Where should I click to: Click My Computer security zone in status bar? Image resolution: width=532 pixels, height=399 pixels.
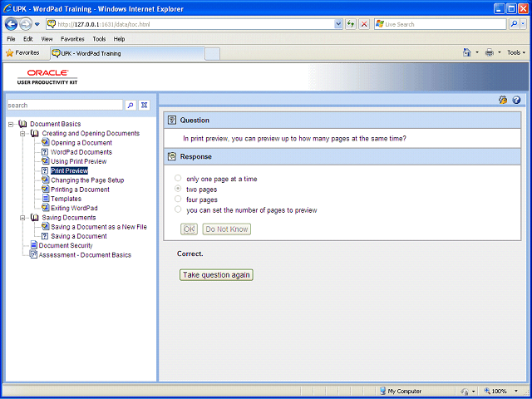click(401, 391)
